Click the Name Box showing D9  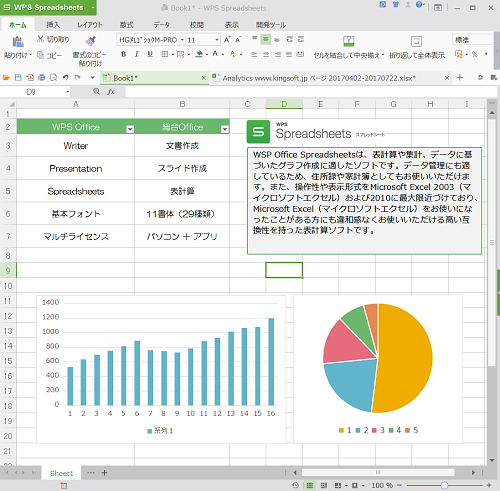click(x=35, y=92)
